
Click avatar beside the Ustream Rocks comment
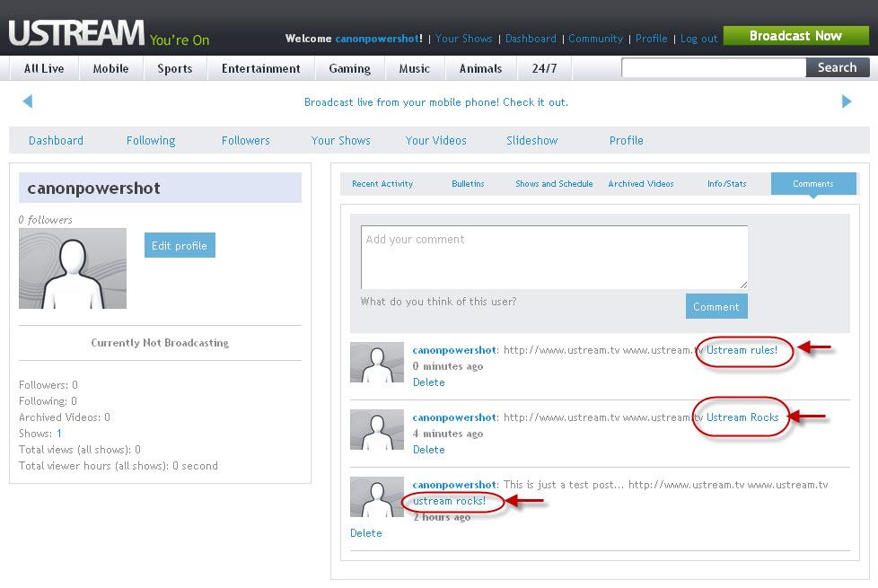pos(376,430)
